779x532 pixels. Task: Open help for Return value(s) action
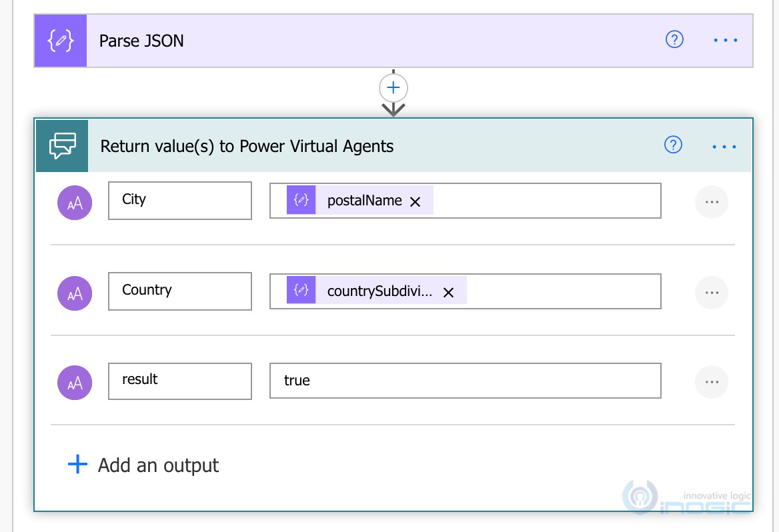(674, 145)
